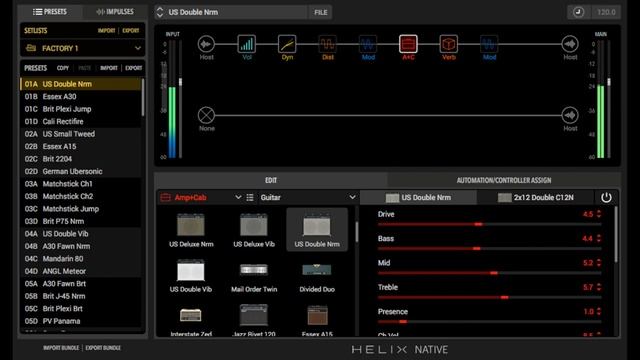Open the FACTORY 1 setlist dropdown
640x360 pixels.
pyautogui.click(x=82, y=48)
